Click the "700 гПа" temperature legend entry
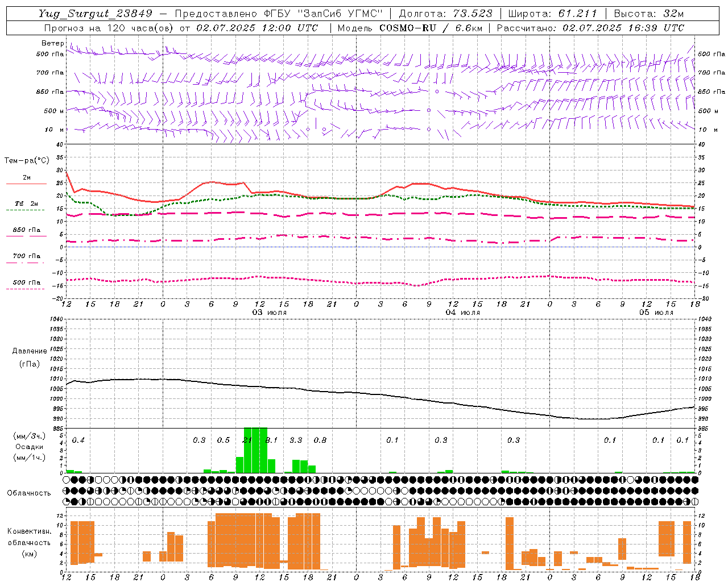Viewport: 728px width, 582px height. [27, 256]
